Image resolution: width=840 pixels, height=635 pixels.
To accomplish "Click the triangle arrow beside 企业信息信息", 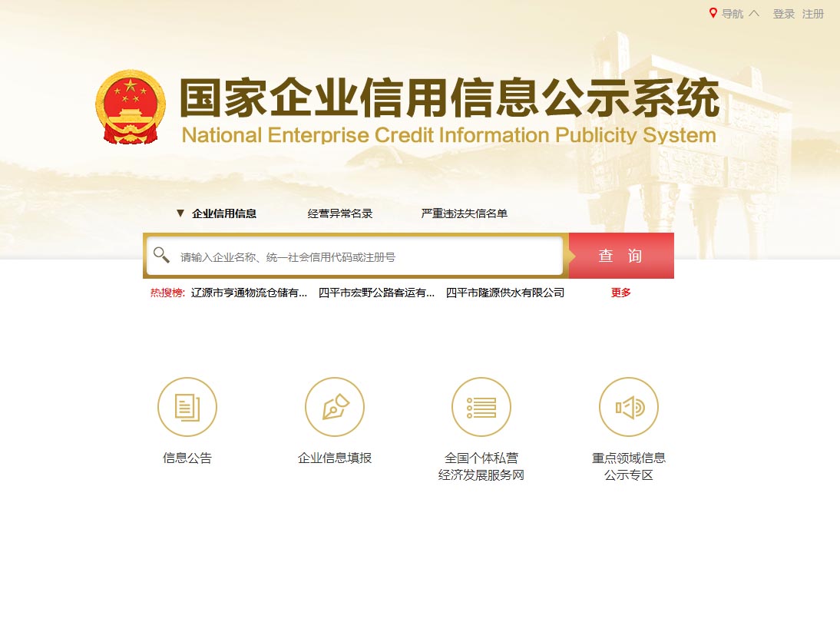I will (180, 213).
